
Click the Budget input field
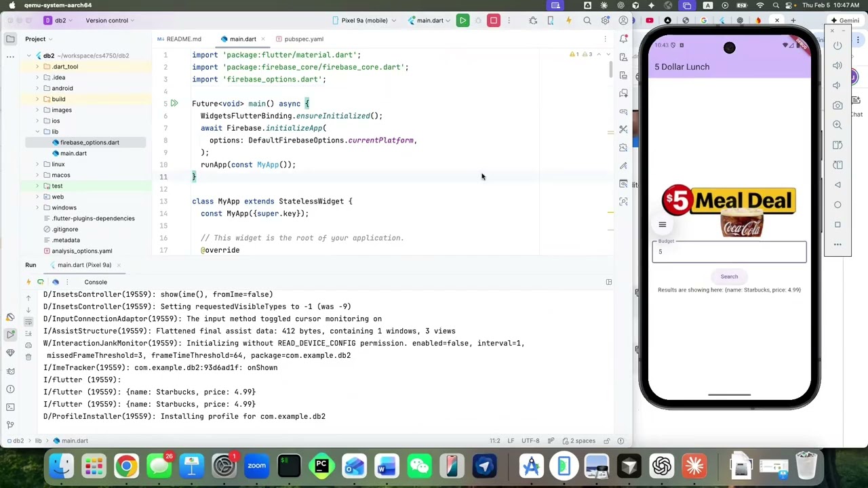[729, 251]
